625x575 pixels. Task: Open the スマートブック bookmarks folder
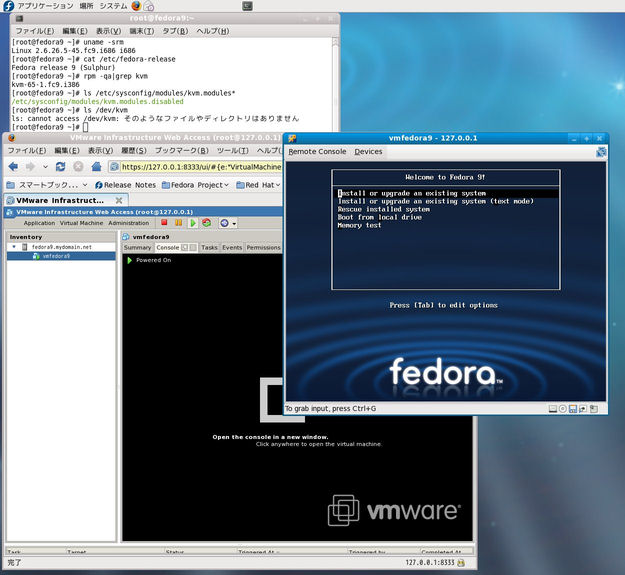tap(47, 185)
